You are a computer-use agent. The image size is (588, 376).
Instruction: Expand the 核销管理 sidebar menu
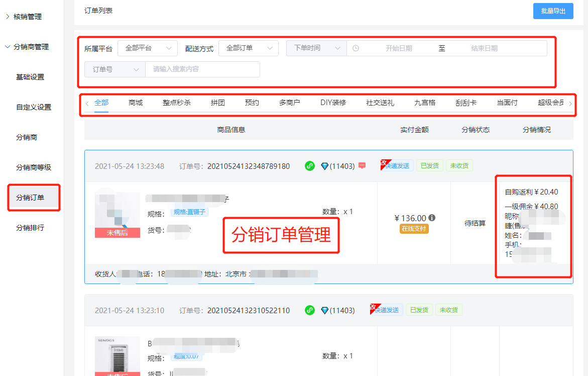(x=27, y=17)
